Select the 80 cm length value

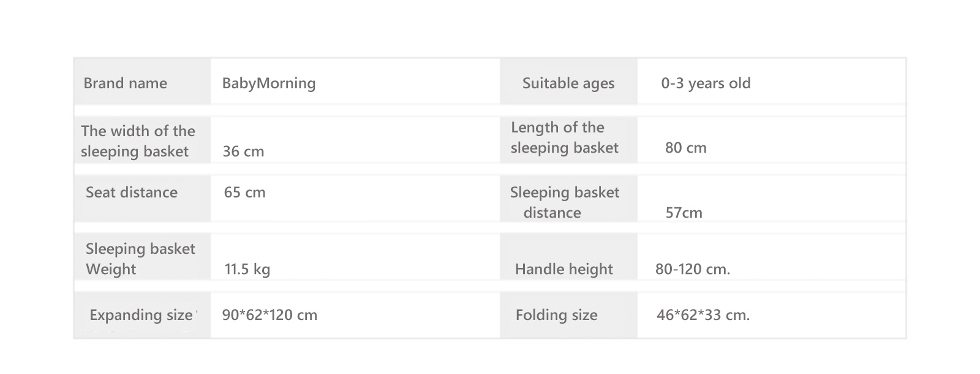coord(686,148)
